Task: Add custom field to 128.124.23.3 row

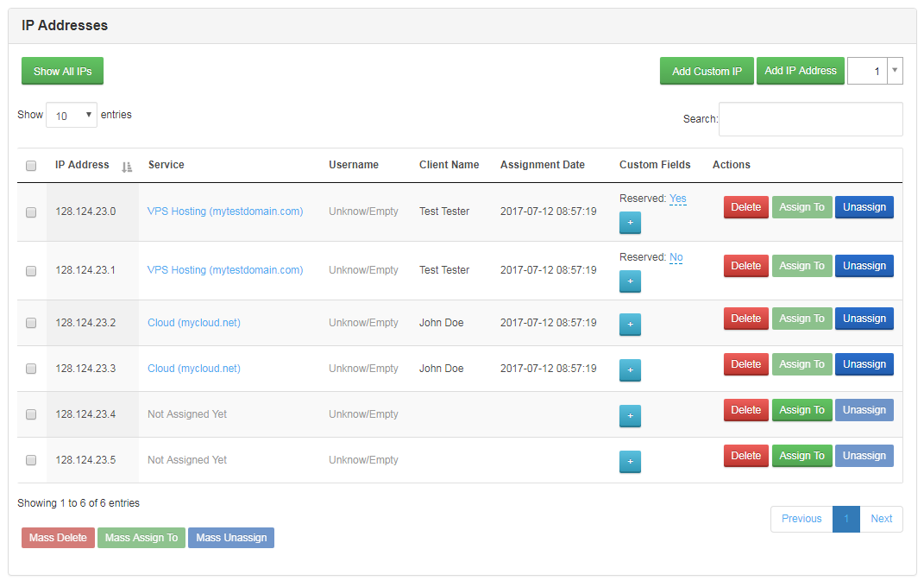Action: [x=630, y=369]
